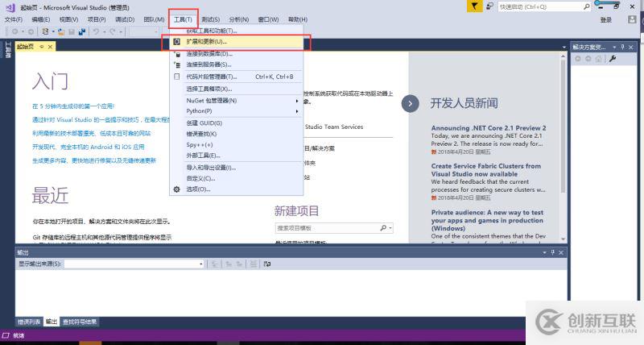This screenshot has height=345, width=644.
Task: Click the Quick Launch search magnifier icon
Action: click(587, 6)
